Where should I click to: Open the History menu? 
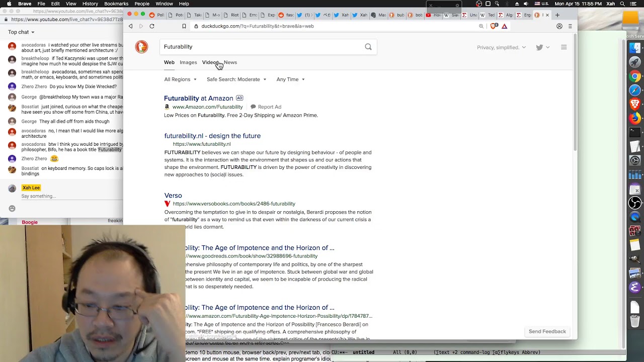[x=90, y=4]
